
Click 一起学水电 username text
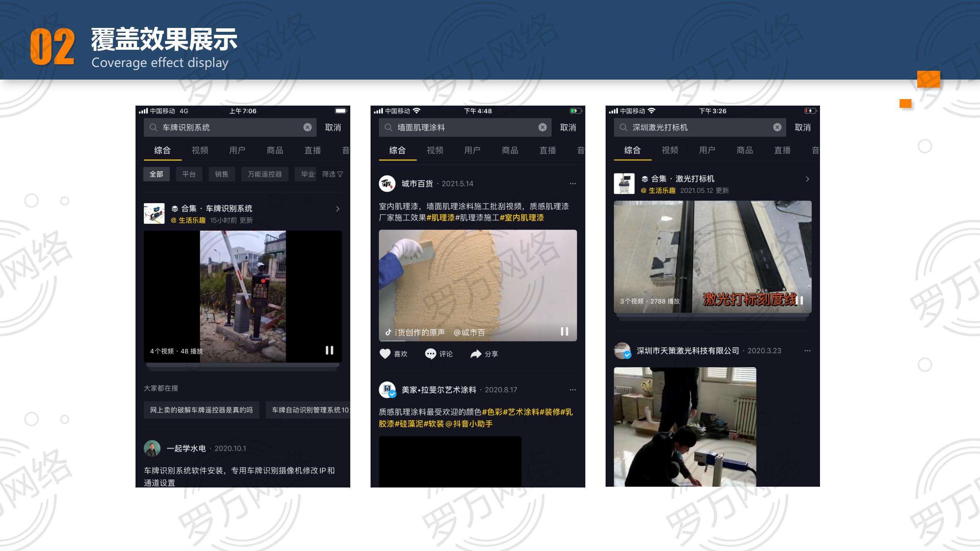click(x=186, y=448)
